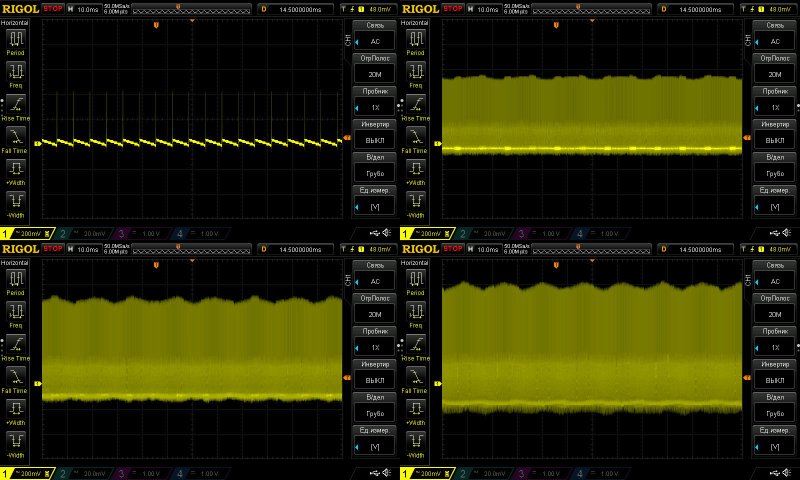This screenshot has height=480, width=800.
Task: Select Period measurement icon in top-left capture
Action: click(16, 39)
